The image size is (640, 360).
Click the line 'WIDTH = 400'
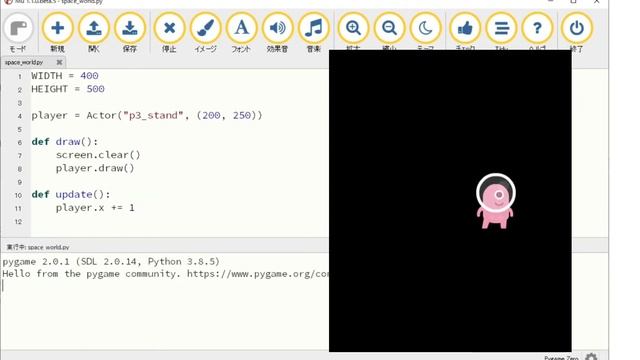click(65, 76)
